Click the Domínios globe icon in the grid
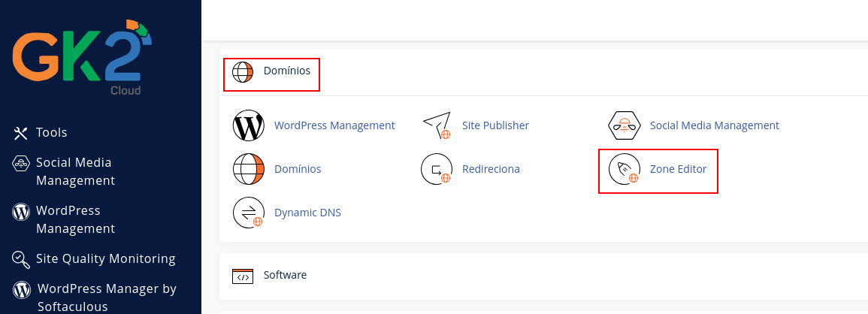Screen dimensions: 868x314 [249, 169]
